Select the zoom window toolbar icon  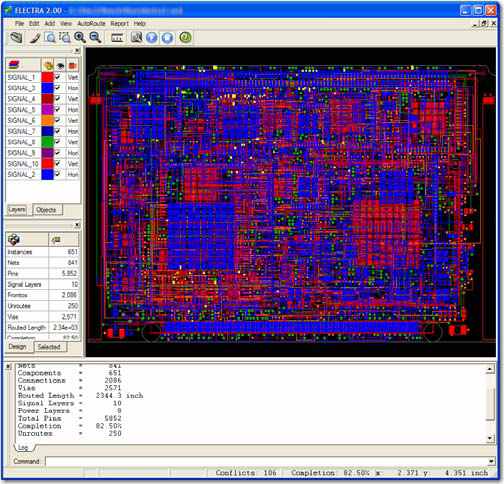tap(50, 37)
